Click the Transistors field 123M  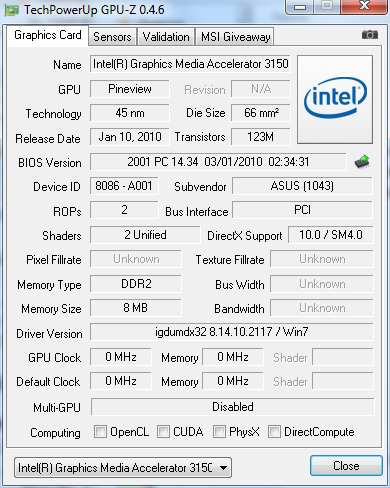[261, 137]
